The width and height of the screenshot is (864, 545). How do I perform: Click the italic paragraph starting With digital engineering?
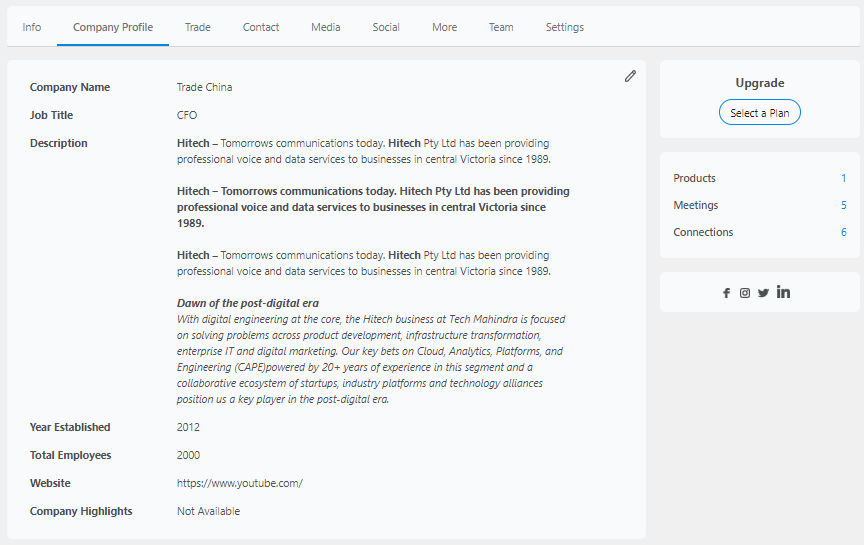(x=371, y=359)
